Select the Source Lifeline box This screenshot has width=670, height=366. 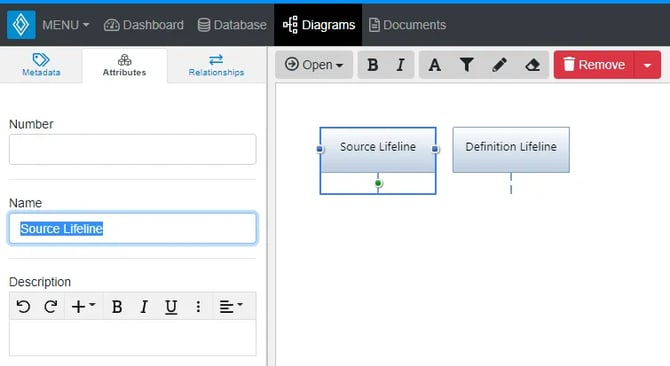[x=378, y=149]
